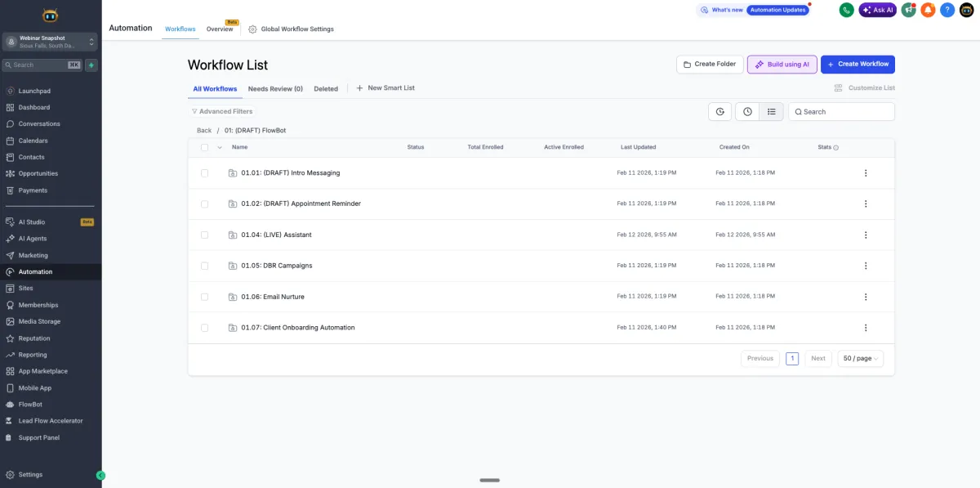Select the All Workflows tab
The height and width of the screenshot is (488, 980).
[x=215, y=88]
